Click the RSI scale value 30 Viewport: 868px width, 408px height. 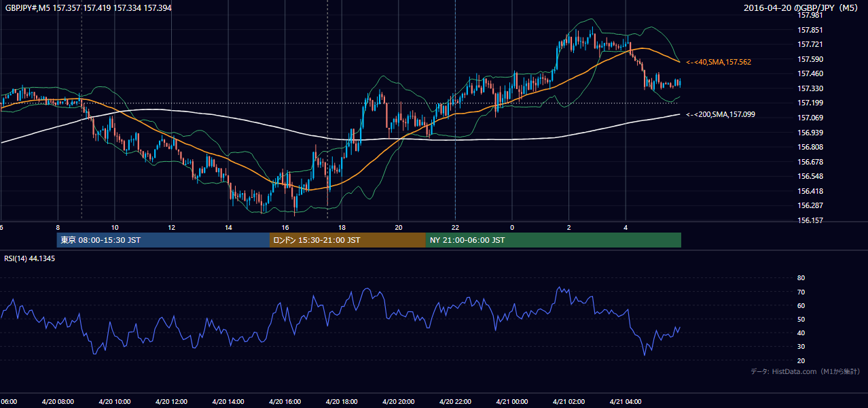tap(801, 347)
